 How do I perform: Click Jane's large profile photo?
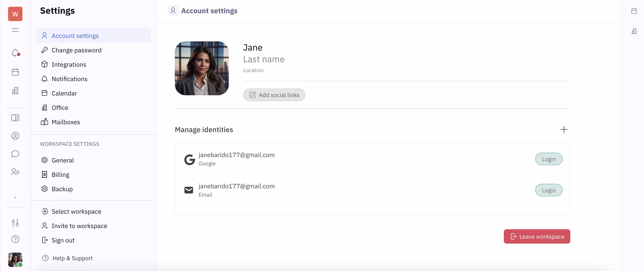point(202,68)
